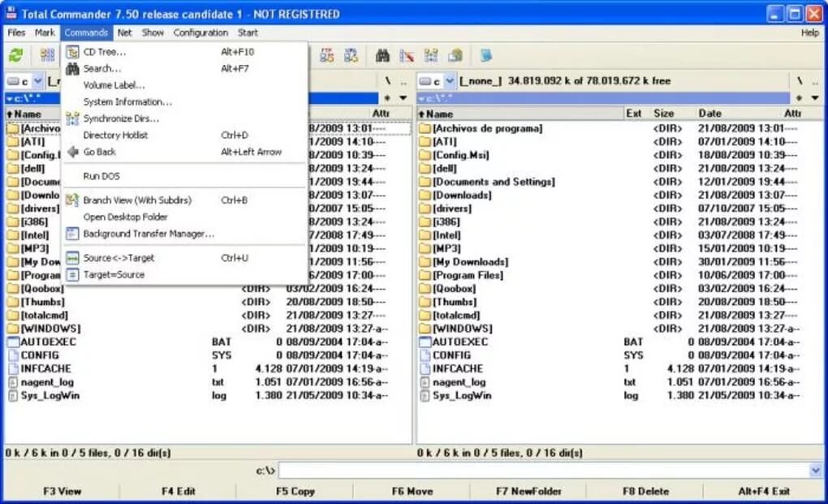Select Directory Hotlist menu entry
The width and height of the screenshot is (828, 504).
184,135
